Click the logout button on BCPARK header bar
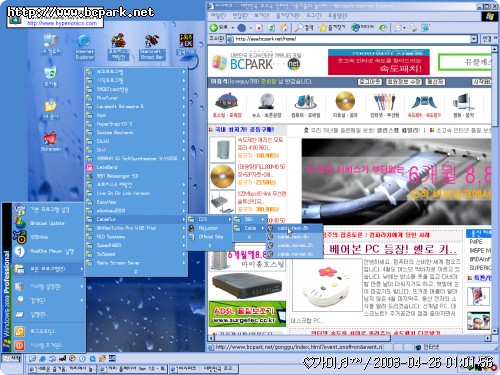This screenshot has height=375, width=500. (x=370, y=82)
